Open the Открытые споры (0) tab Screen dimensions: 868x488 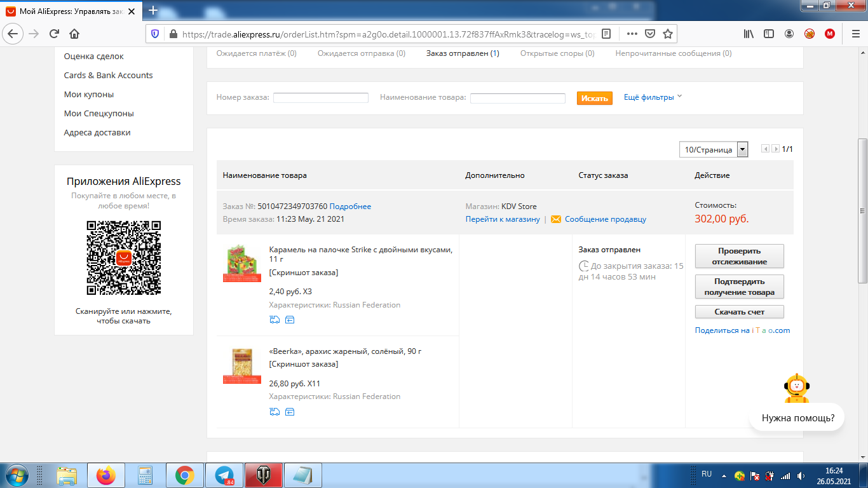557,53
